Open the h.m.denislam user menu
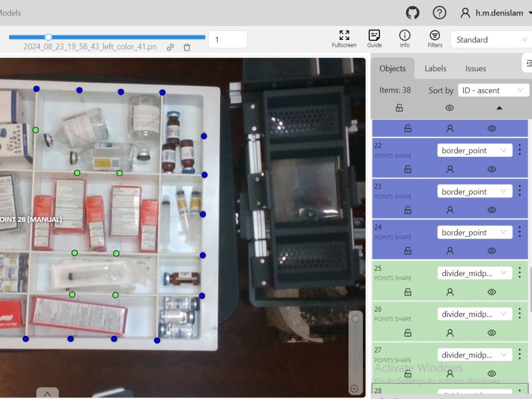The image size is (532, 399). [496, 13]
